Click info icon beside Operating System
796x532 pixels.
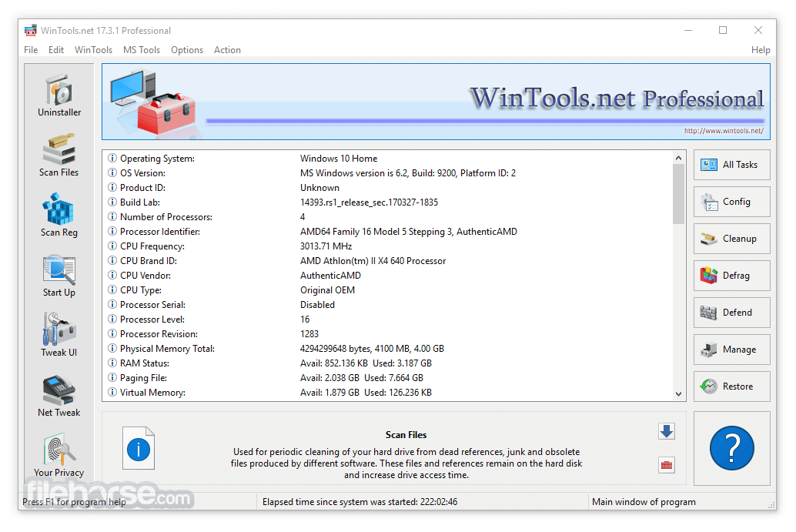pyautogui.click(x=112, y=159)
